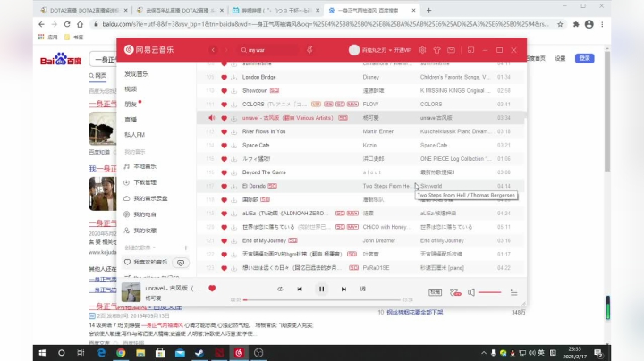
Task: Open NetEase Cloud Music settings gear
Action: 422,50
